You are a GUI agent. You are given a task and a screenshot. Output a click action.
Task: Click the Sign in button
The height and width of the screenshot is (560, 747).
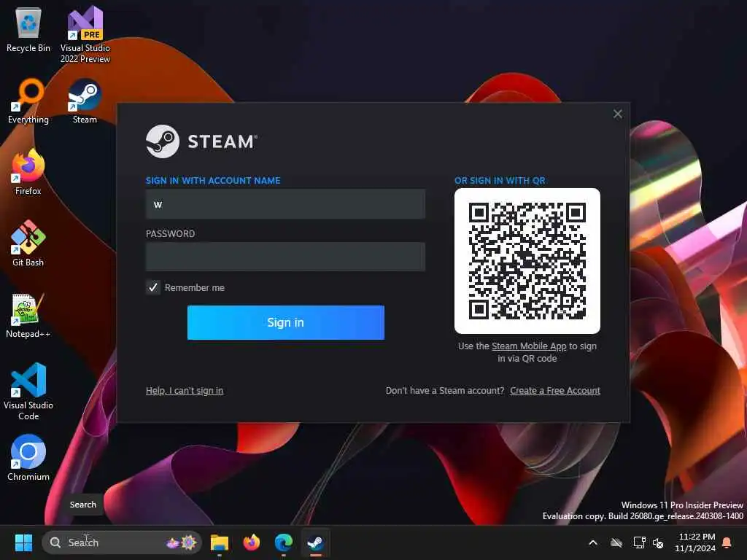pyautogui.click(x=286, y=323)
